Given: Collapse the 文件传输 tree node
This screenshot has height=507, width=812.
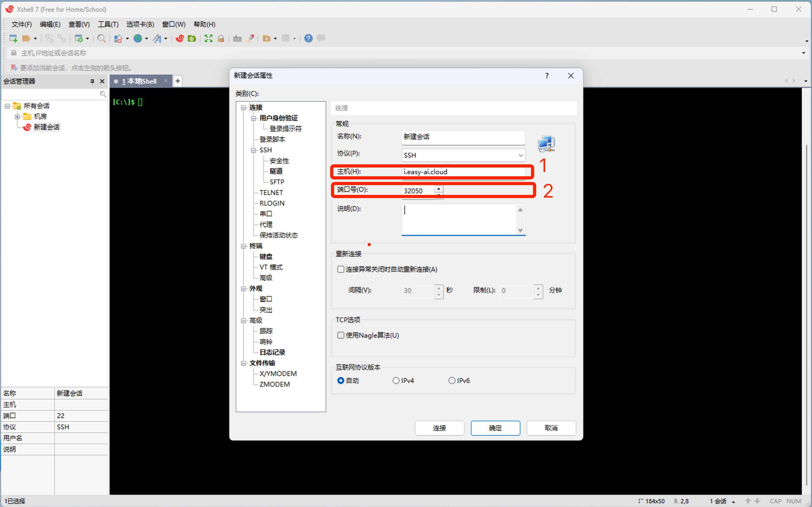Looking at the screenshot, I should coord(243,363).
